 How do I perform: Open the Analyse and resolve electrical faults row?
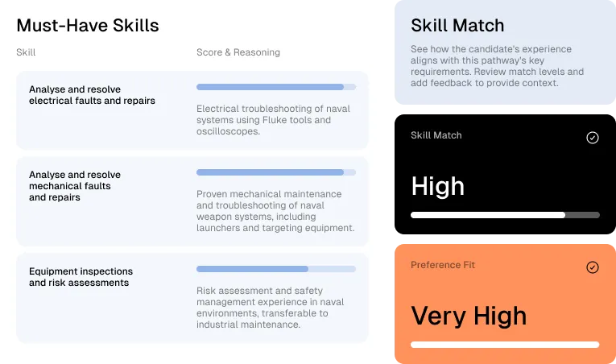192,110
